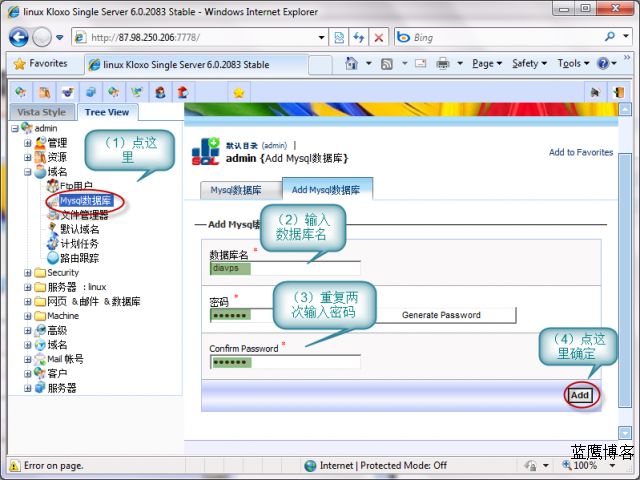
Task: Click the 密码 password field
Action: coord(241,315)
